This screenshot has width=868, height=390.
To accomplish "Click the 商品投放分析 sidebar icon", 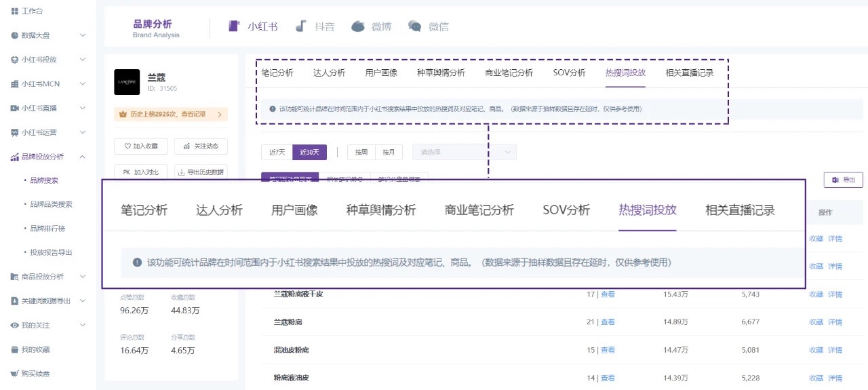I will pos(15,277).
